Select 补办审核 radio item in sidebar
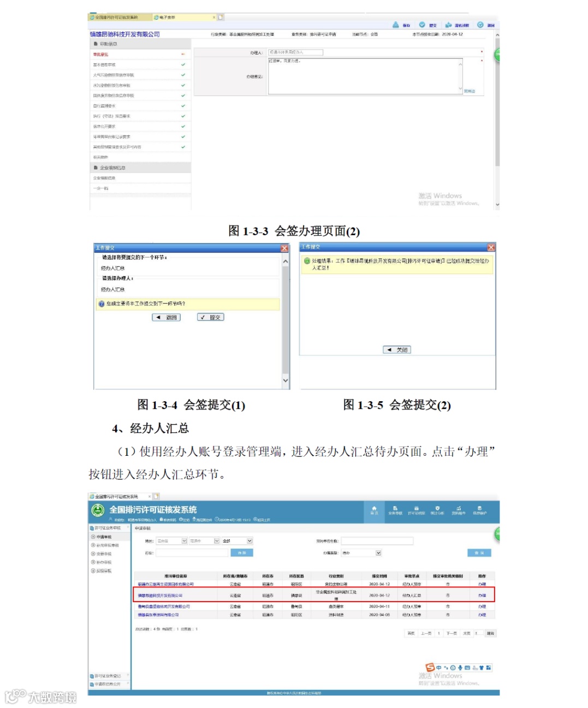Image resolution: width=588 pixels, height=708 pixels. [102, 562]
